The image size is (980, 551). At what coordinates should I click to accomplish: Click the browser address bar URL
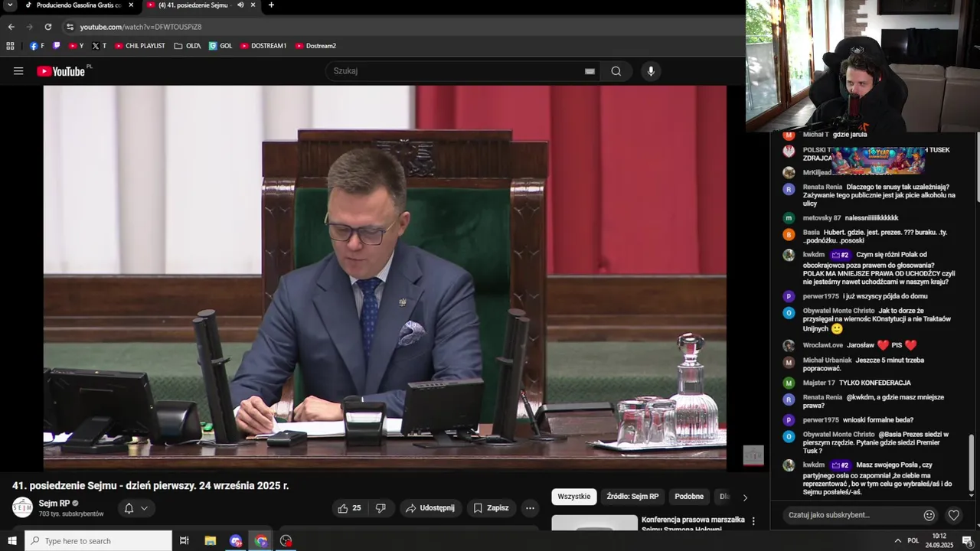tap(141, 27)
